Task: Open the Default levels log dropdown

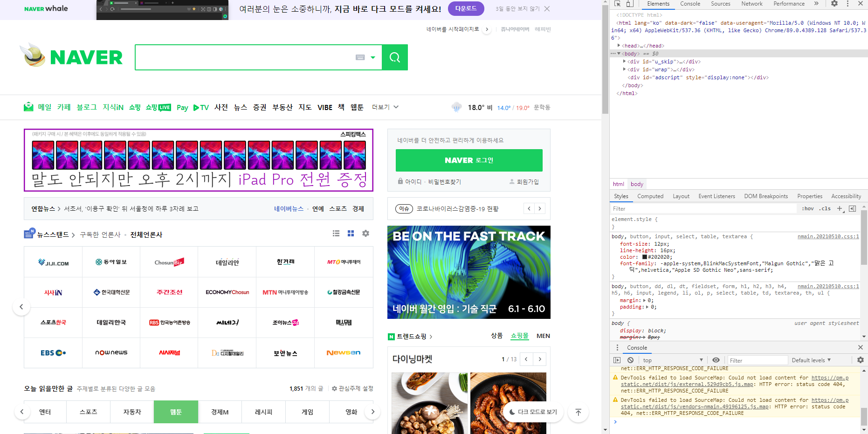Action: click(811, 360)
